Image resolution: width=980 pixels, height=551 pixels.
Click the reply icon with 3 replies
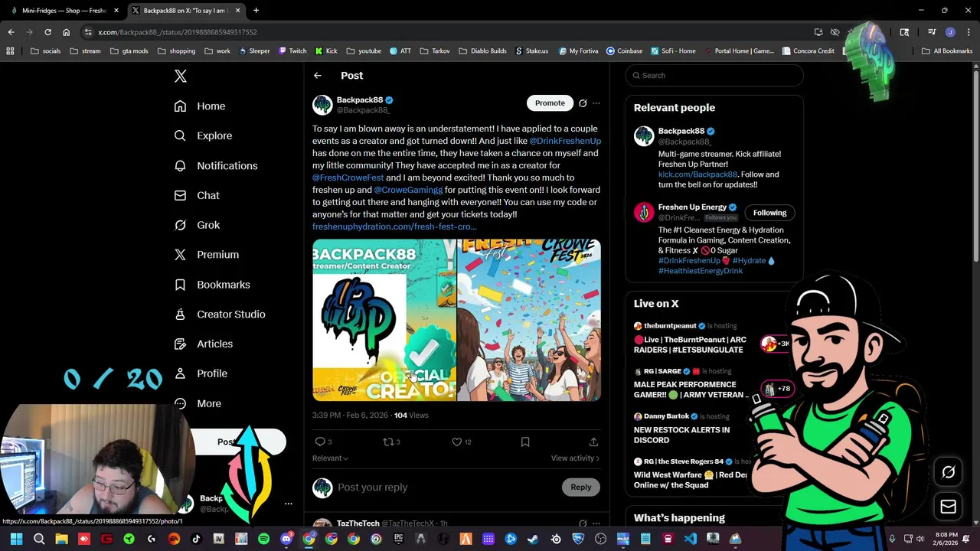pos(320,442)
